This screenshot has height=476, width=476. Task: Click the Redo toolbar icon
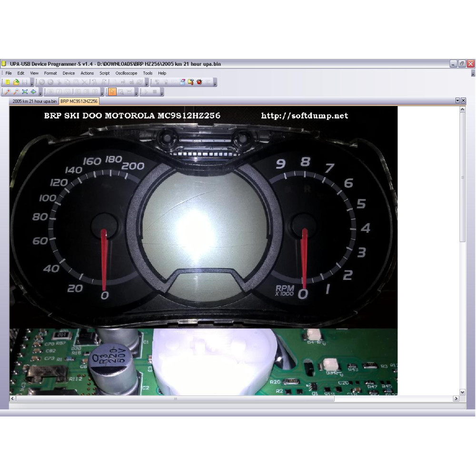[50, 82]
